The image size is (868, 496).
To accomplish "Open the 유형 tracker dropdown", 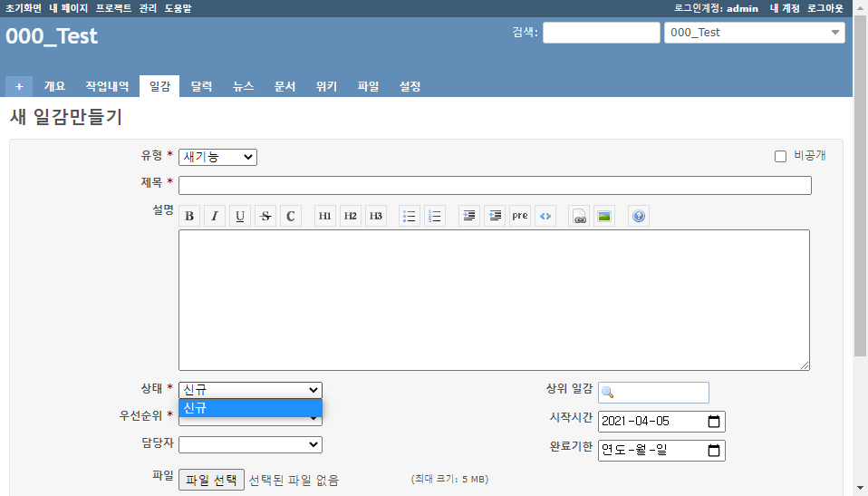I will 217,157.
